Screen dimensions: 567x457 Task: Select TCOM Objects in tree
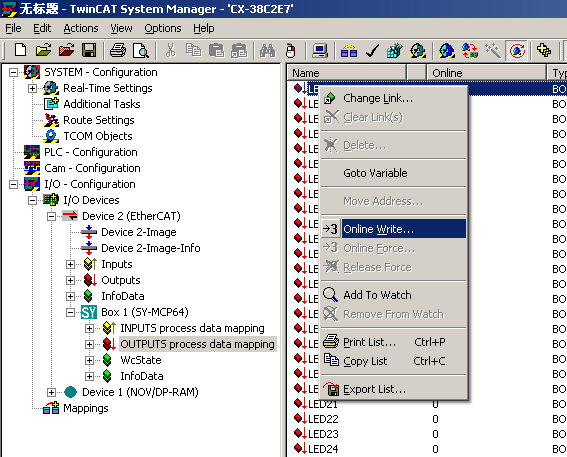tap(98, 136)
